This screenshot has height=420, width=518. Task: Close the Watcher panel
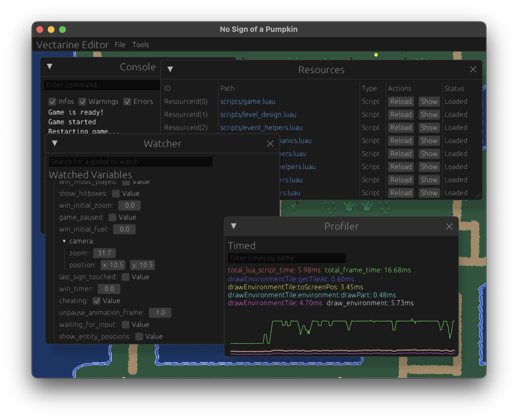[270, 144]
